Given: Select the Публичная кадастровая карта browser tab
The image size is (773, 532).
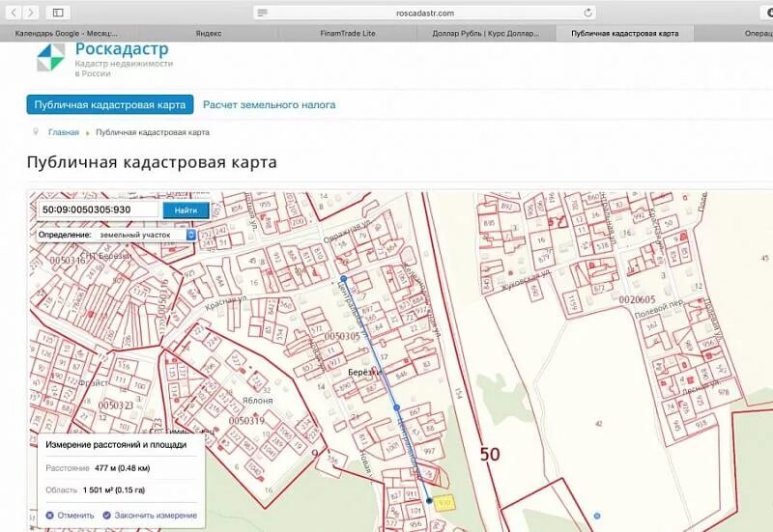Looking at the screenshot, I should pos(624,34).
